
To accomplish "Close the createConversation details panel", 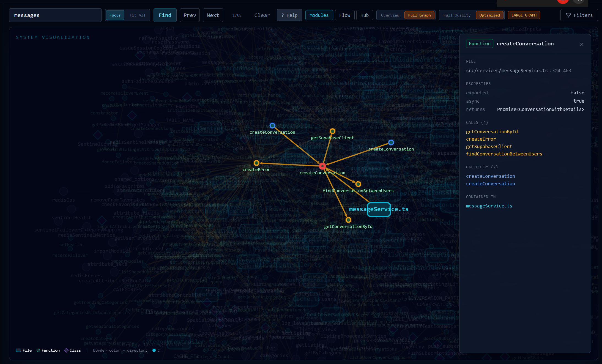I will [582, 44].
